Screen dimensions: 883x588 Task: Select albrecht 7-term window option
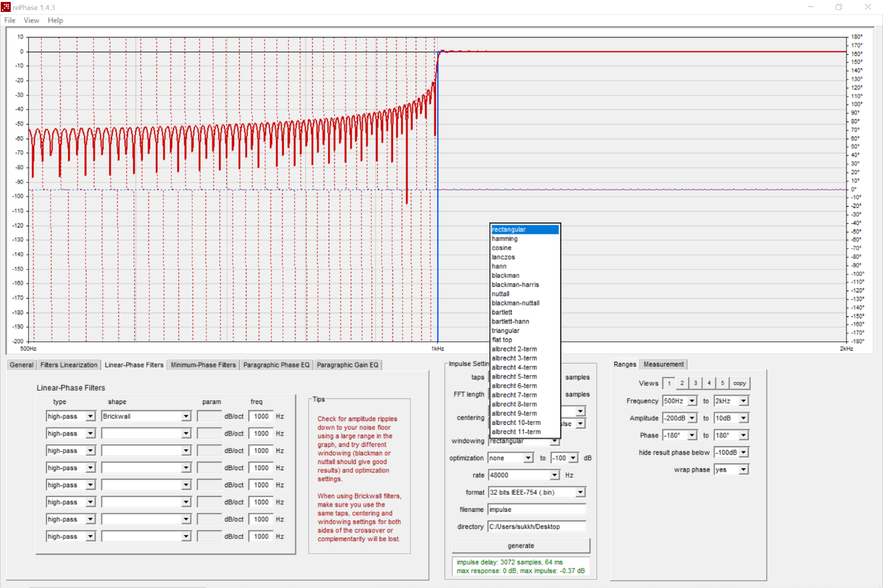pos(514,395)
